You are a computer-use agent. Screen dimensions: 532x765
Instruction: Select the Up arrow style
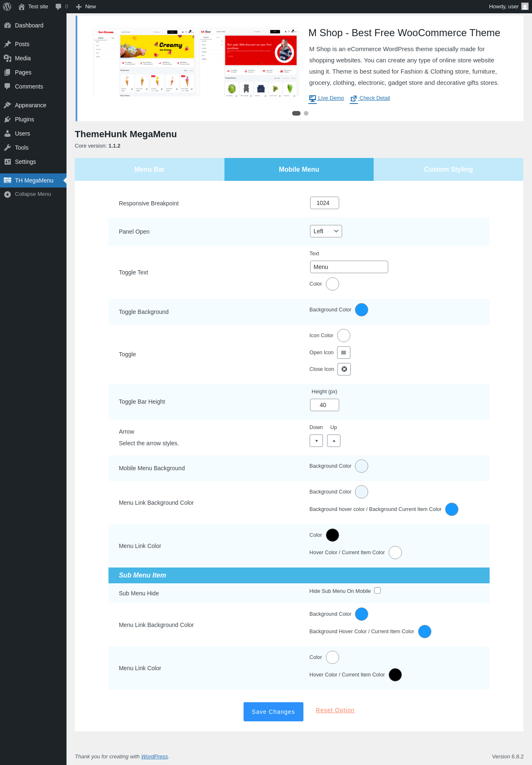tap(334, 441)
